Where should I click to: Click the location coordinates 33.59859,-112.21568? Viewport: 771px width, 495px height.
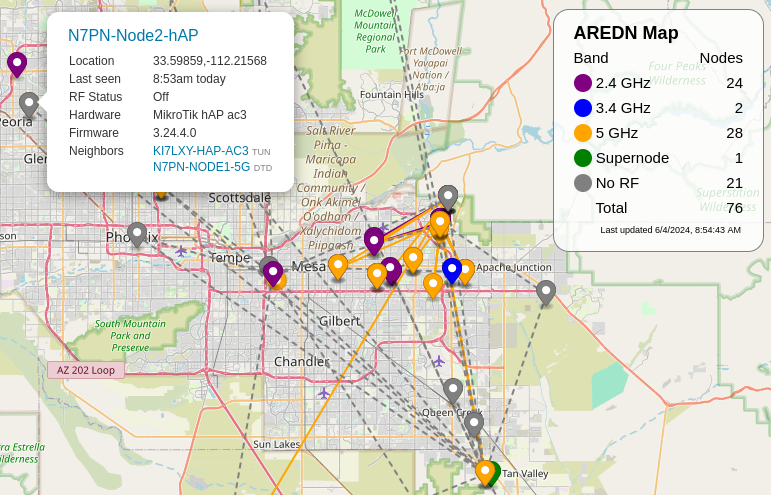(210, 61)
